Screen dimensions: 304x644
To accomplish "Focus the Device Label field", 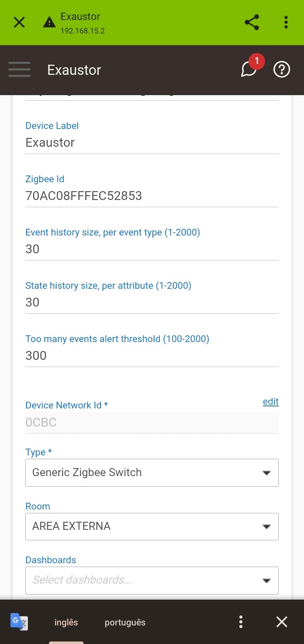I will coord(152,143).
